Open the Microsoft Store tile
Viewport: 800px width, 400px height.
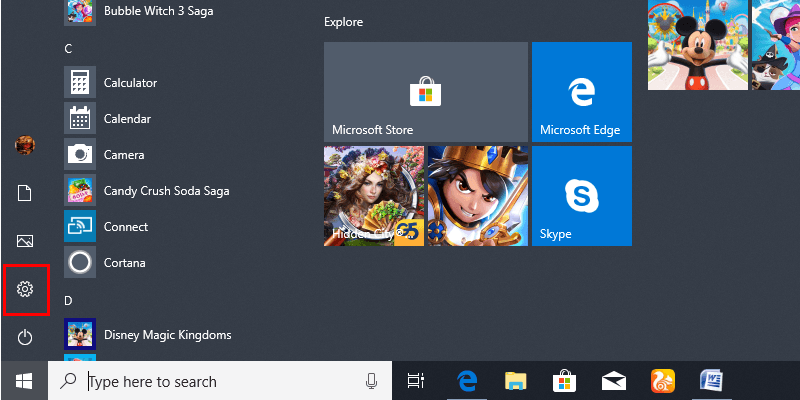tap(425, 92)
